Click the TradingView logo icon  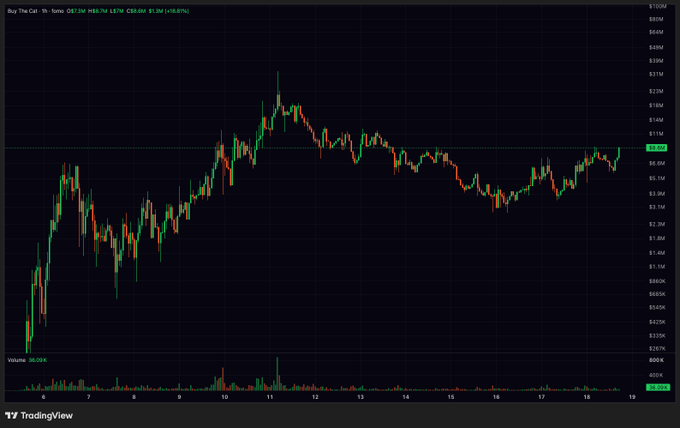pyautogui.click(x=11, y=415)
